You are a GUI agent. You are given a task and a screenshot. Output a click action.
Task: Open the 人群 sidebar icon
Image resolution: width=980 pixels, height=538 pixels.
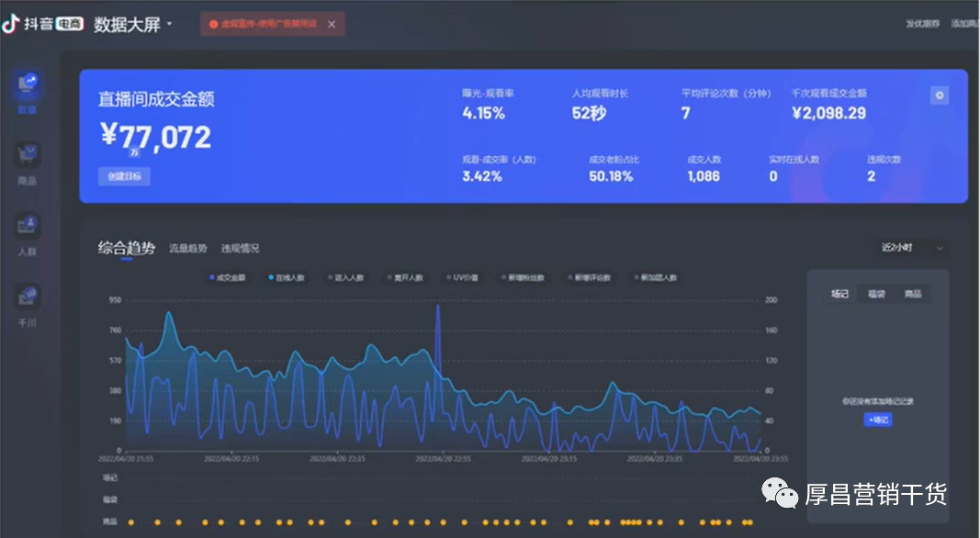click(x=28, y=226)
